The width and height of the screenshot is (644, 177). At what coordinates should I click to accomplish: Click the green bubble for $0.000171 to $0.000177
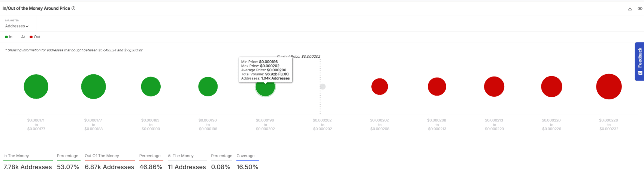pyautogui.click(x=36, y=87)
